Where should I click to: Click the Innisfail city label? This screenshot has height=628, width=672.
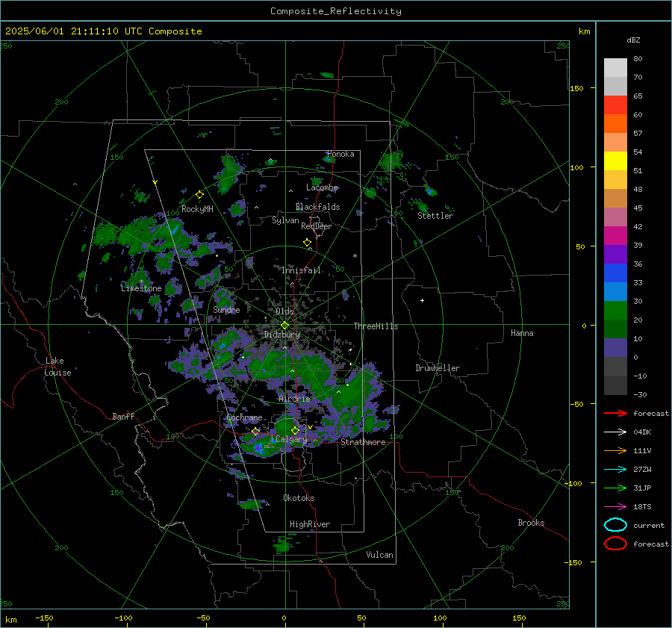[x=301, y=270]
